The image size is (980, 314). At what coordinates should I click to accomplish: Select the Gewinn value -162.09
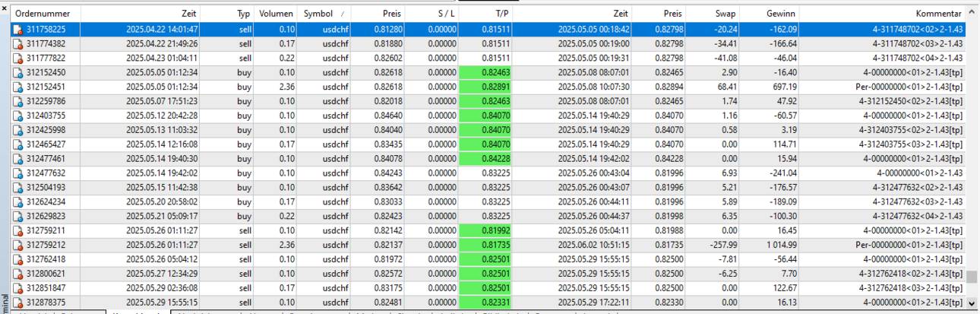tap(782, 30)
